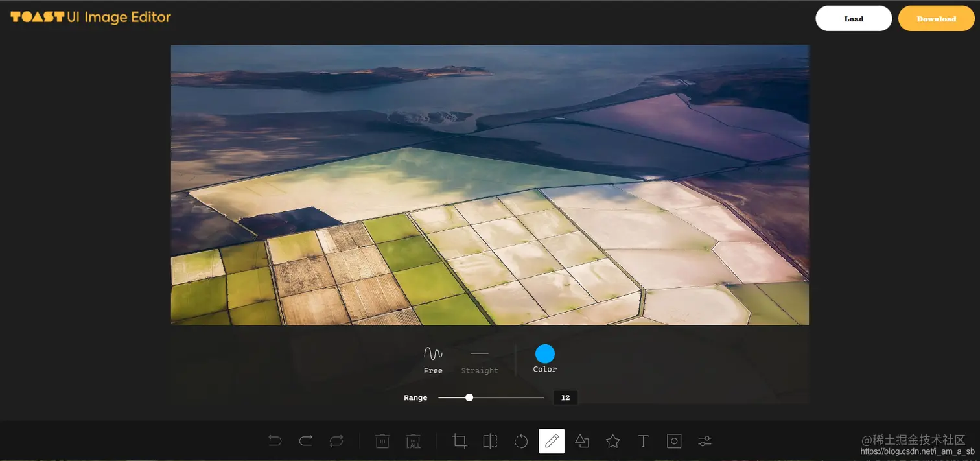The width and height of the screenshot is (980, 461).
Task: Click the Reset loop icon
Action: 336,442
